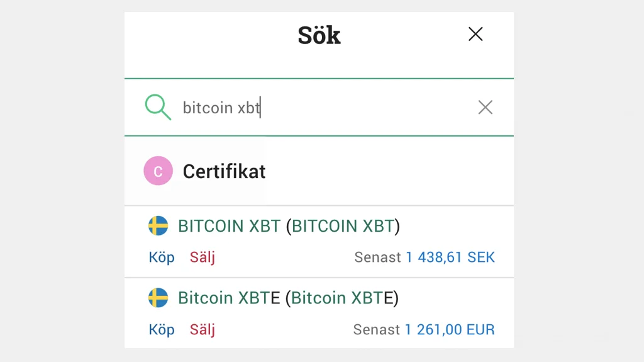Open the BITCOIN XBT certificate result
Image resolution: width=644 pixels, height=362 pixels.
point(229,226)
